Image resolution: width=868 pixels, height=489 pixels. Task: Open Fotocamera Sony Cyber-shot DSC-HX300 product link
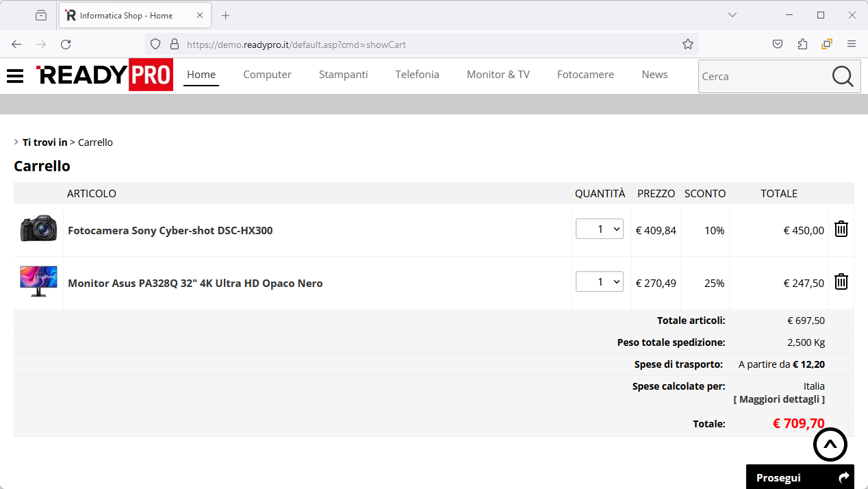(x=170, y=231)
